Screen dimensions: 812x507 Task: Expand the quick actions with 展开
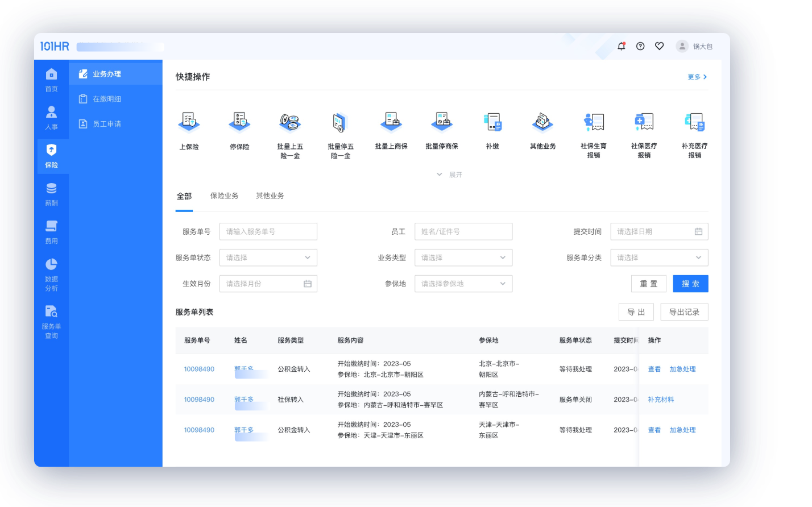(x=450, y=174)
